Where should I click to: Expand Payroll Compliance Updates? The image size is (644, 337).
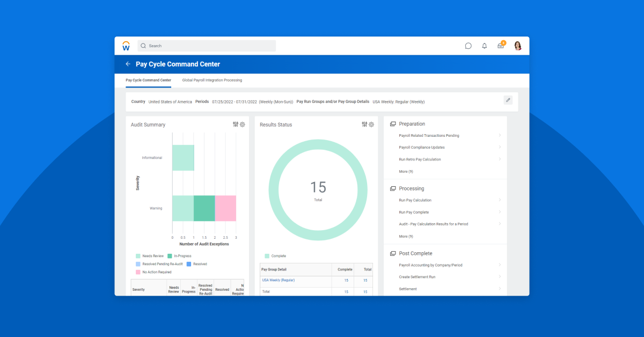click(x=423, y=147)
